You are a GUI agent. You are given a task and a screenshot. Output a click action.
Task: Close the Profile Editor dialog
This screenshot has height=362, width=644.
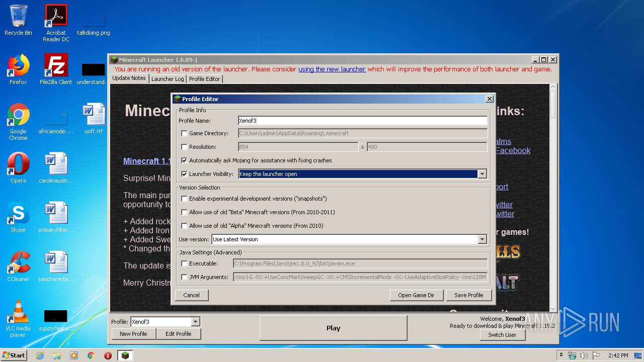(x=489, y=99)
